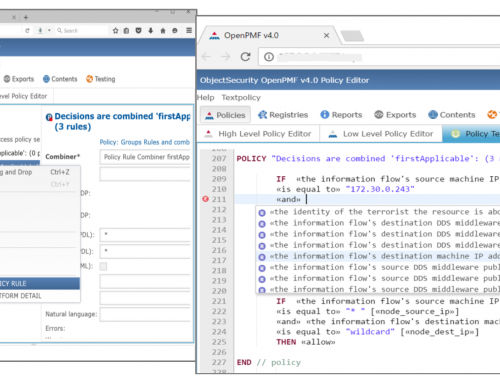Image resolution: width=500 pixels, height=383 pixels.
Task: Click policy icon beside 'Decisions are combined' heading
Action: coord(49,117)
